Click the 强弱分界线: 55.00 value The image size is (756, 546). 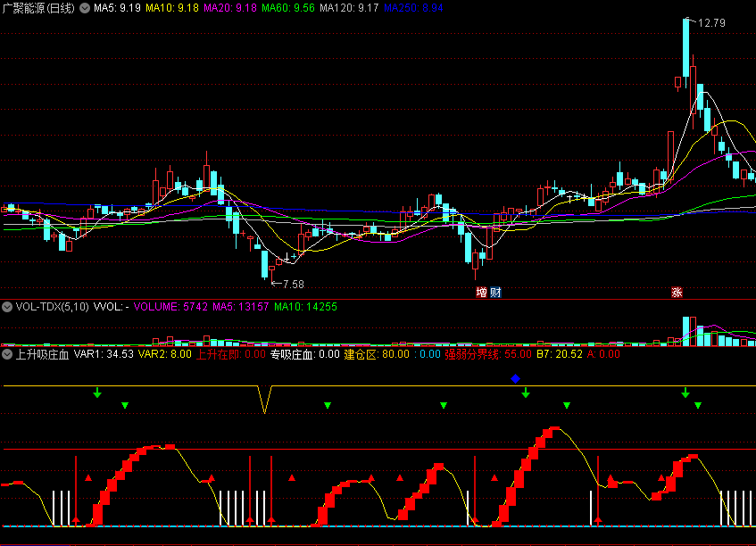[x=488, y=354]
